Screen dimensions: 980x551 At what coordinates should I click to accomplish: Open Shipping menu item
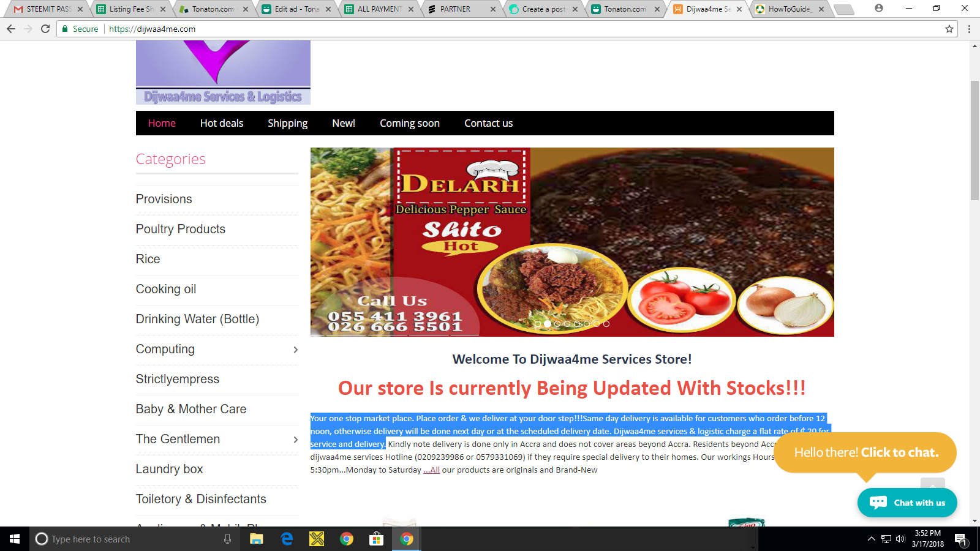pos(287,123)
